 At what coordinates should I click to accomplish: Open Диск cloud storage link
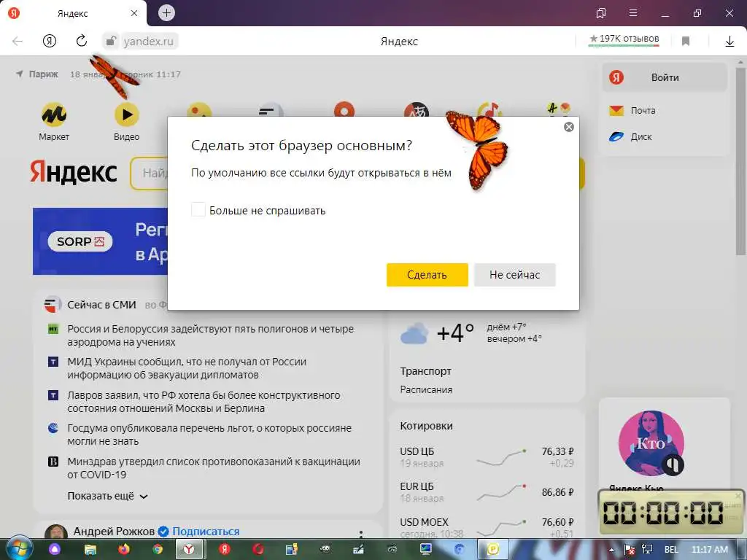[631, 137]
